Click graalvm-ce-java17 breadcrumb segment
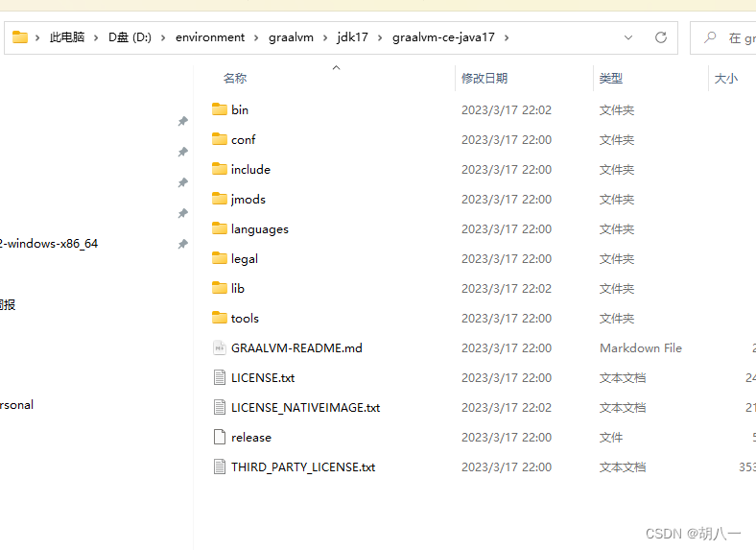The width and height of the screenshot is (756, 550). pos(443,37)
